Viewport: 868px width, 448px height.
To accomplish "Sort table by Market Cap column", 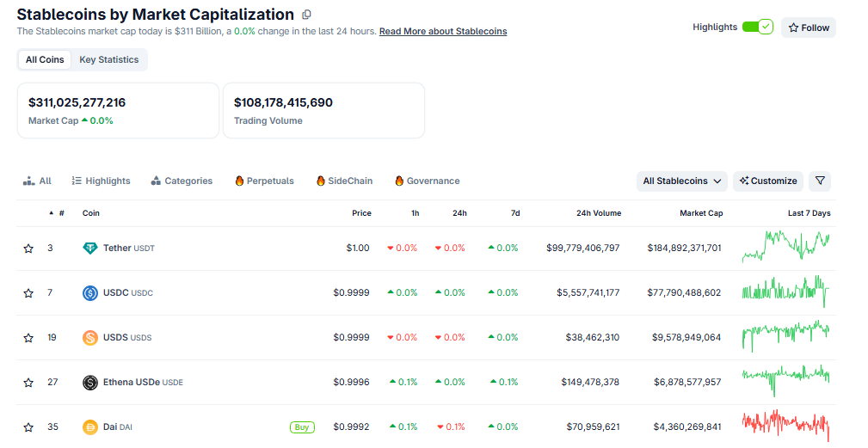I will click(701, 213).
